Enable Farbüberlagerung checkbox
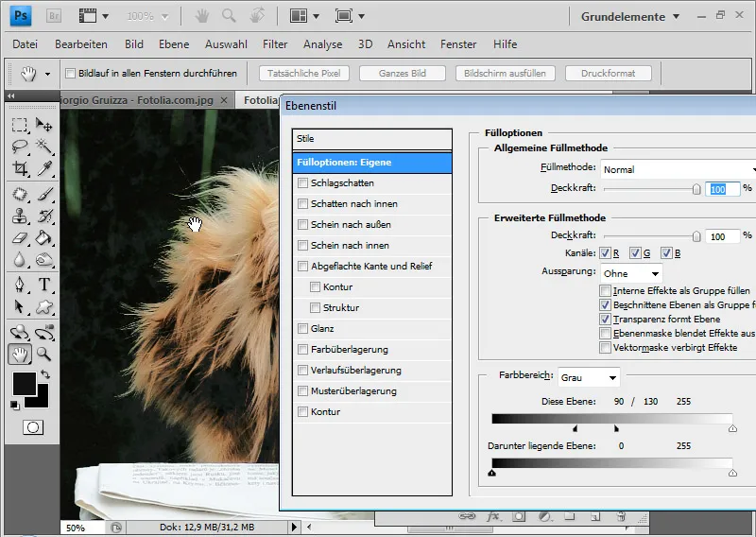This screenshot has height=537, width=756. (x=302, y=349)
